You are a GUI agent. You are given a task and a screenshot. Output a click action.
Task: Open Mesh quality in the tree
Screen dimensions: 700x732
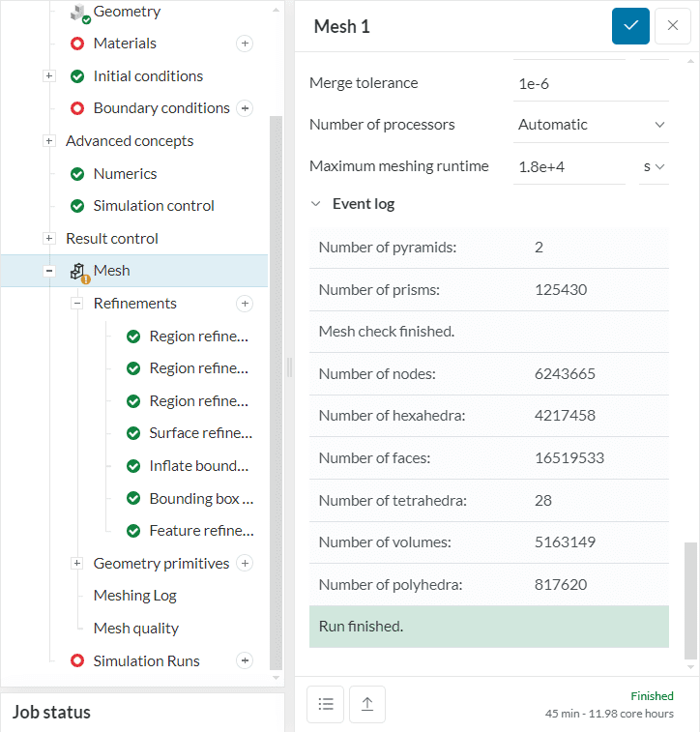click(x=135, y=629)
